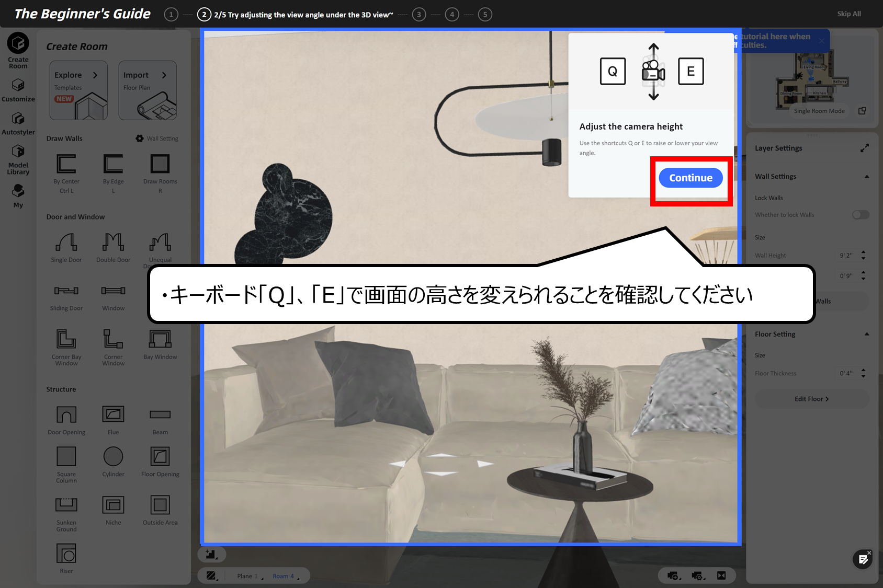The width and height of the screenshot is (883, 588).
Task: Select the Double Door tool
Action: click(113, 247)
